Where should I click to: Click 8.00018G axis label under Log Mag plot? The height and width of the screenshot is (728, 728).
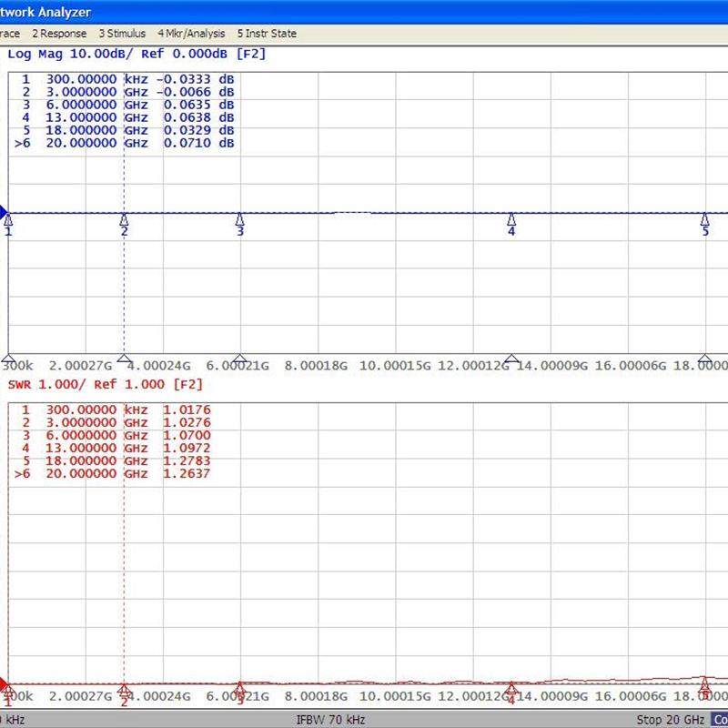pyautogui.click(x=316, y=366)
